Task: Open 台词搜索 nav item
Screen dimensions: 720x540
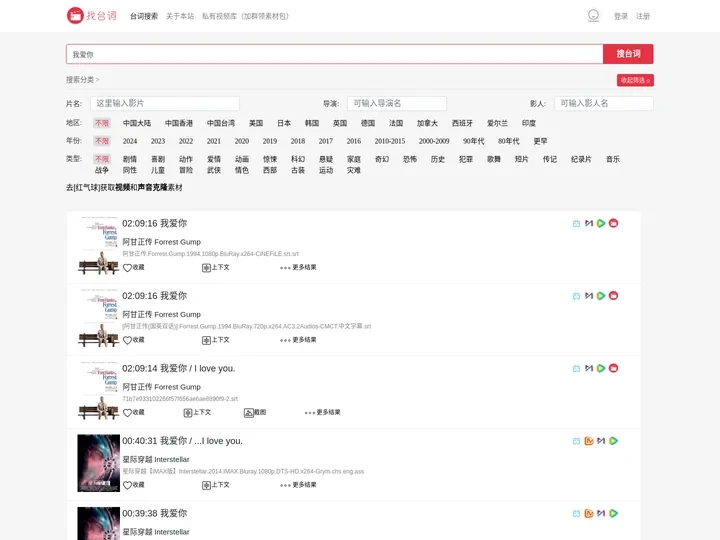Action: [x=144, y=16]
